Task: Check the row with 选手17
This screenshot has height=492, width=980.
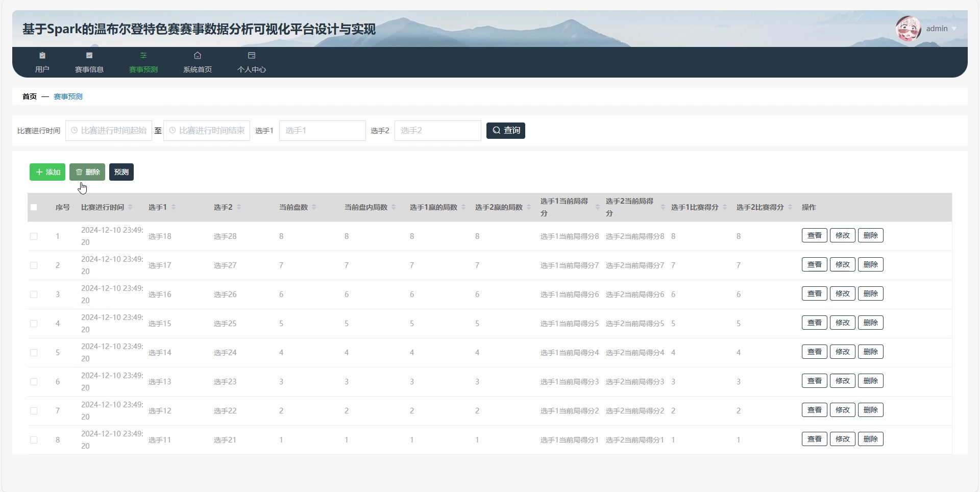Action: 34,265
